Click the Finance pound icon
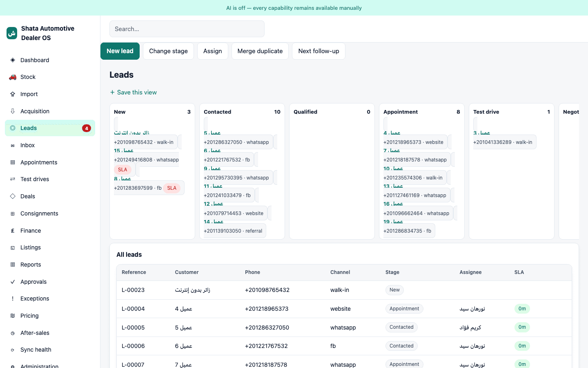Screen dimensions: 588x368 coord(13,231)
